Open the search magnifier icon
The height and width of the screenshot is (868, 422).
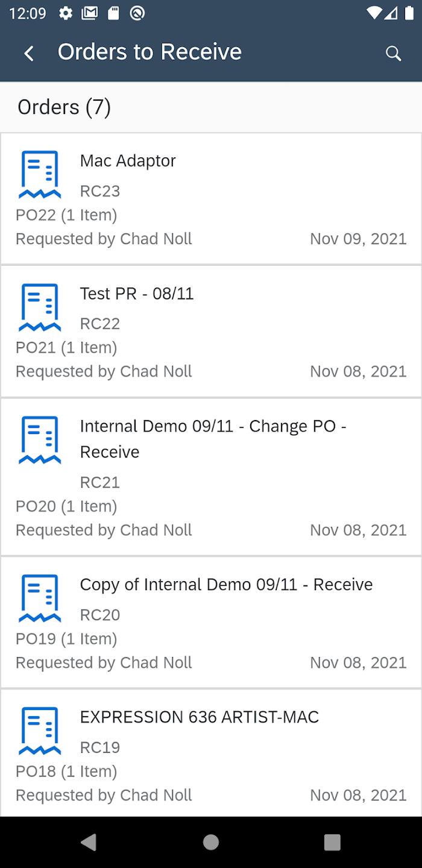pyautogui.click(x=393, y=53)
